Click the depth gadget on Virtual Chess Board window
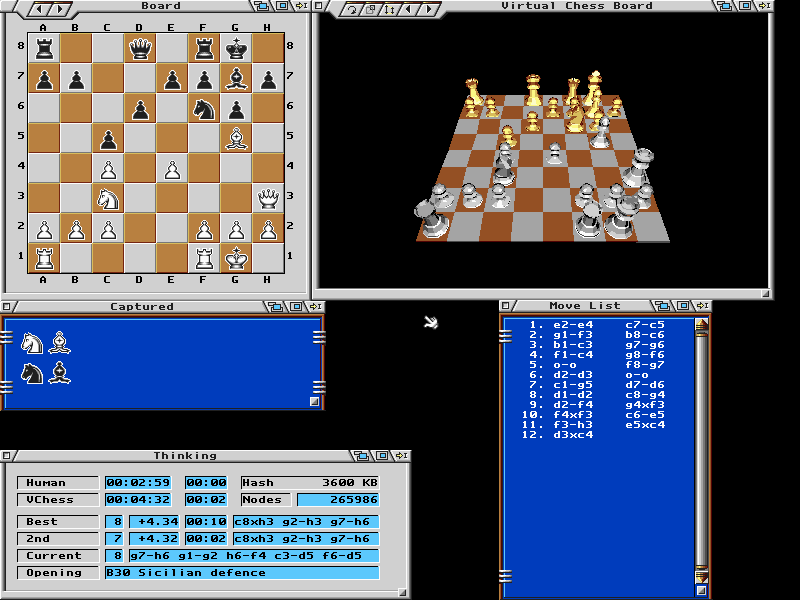 pos(724,6)
